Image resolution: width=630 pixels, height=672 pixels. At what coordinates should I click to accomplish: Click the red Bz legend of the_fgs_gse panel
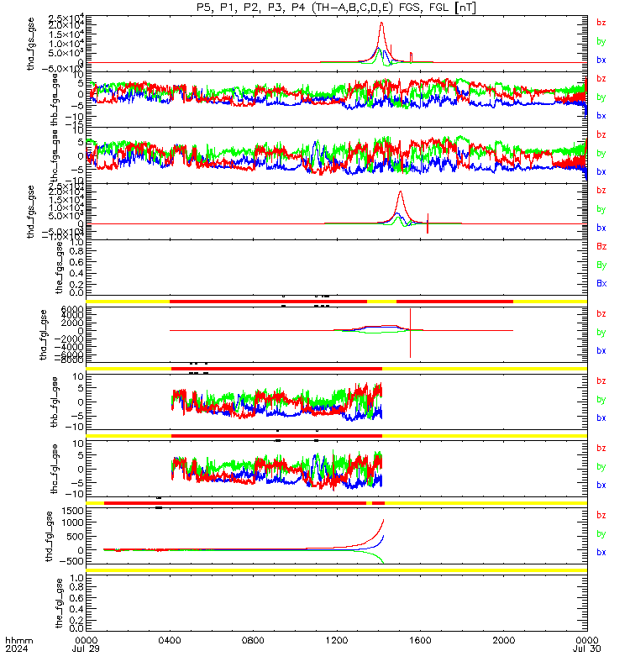pyautogui.click(x=601, y=246)
